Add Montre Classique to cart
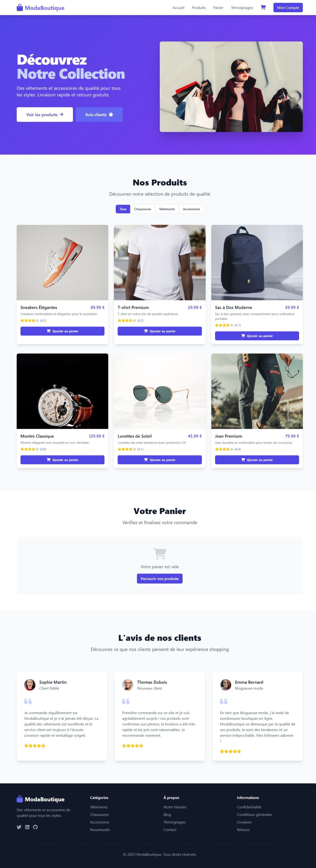 pos(62,460)
